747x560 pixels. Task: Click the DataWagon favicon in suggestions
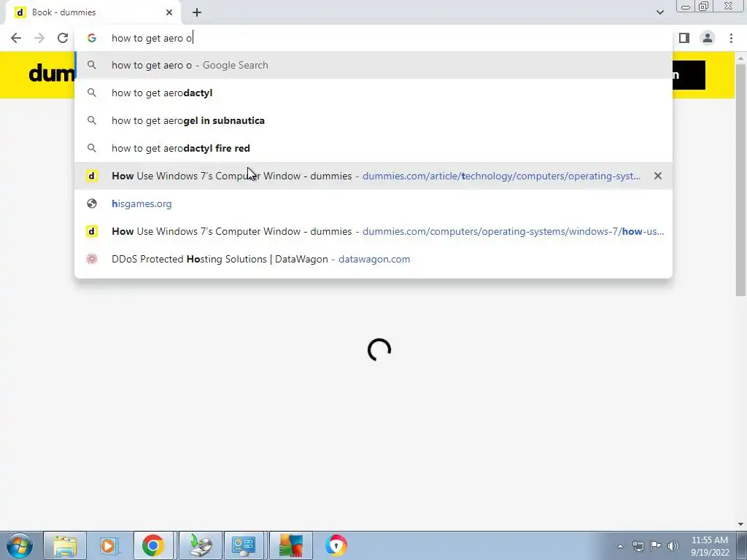point(91,259)
